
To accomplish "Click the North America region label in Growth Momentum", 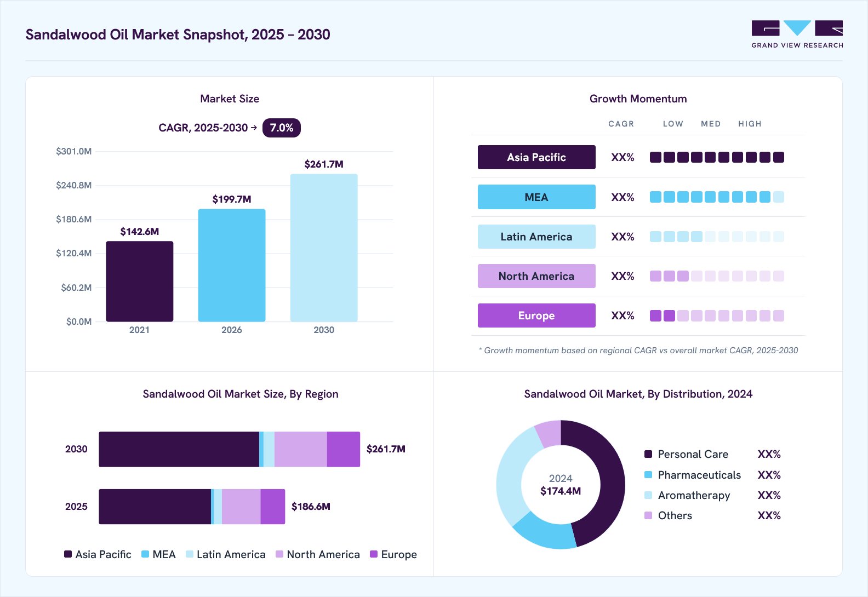I will tap(536, 276).
